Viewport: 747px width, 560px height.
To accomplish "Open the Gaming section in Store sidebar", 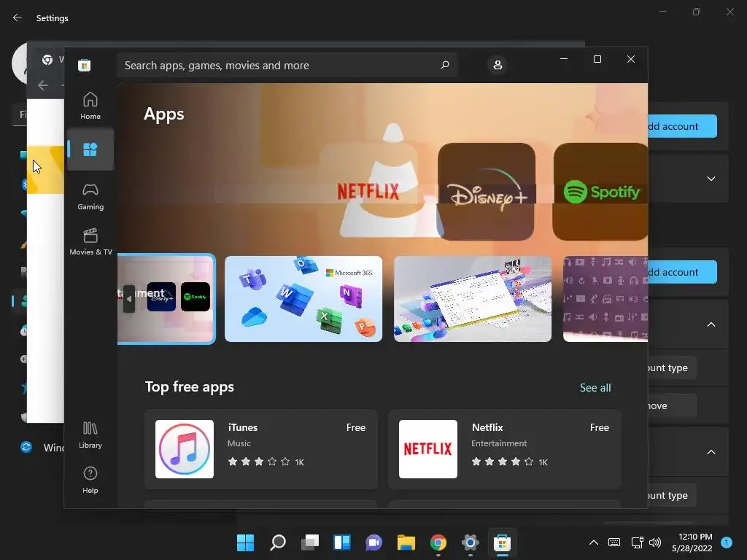I will [90, 197].
